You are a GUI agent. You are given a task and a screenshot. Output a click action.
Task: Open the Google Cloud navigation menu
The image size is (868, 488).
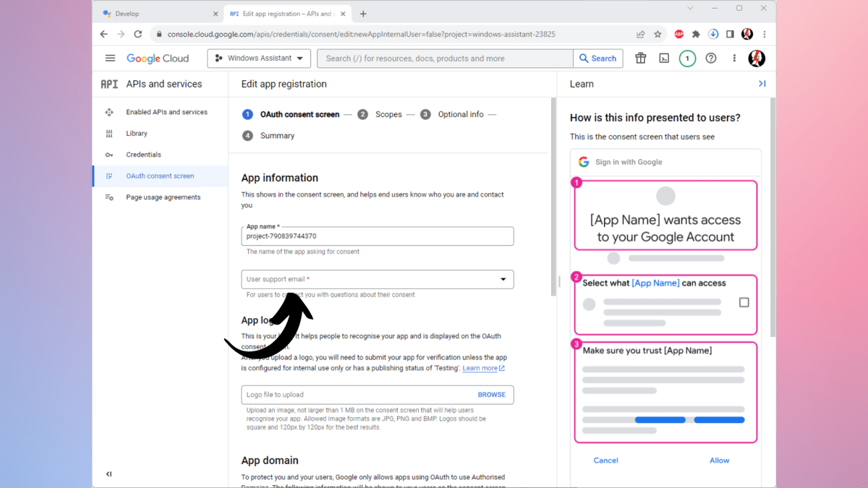[110, 59]
